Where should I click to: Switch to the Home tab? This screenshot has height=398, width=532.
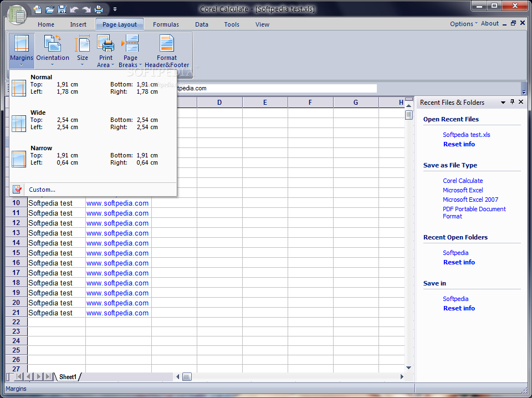pyautogui.click(x=46, y=24)
